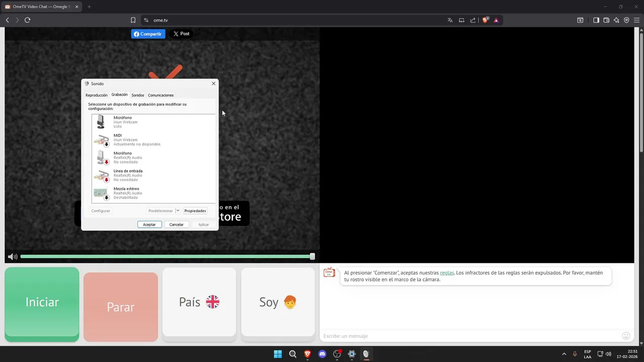The image size is (644, 362).
Task: Select the MIDI Iriun Webcam device
Action: 153,140
